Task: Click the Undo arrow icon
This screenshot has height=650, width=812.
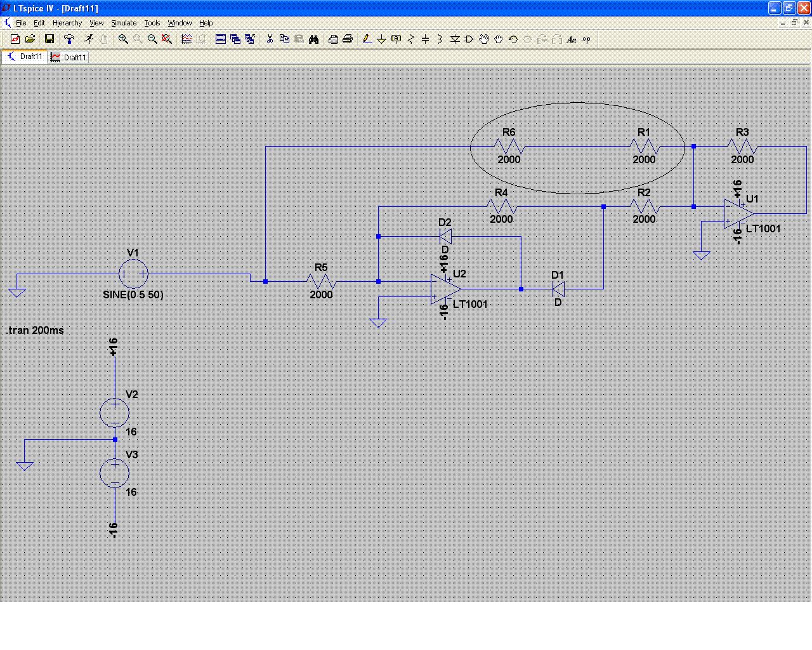Action: click(x=513, y=39)
